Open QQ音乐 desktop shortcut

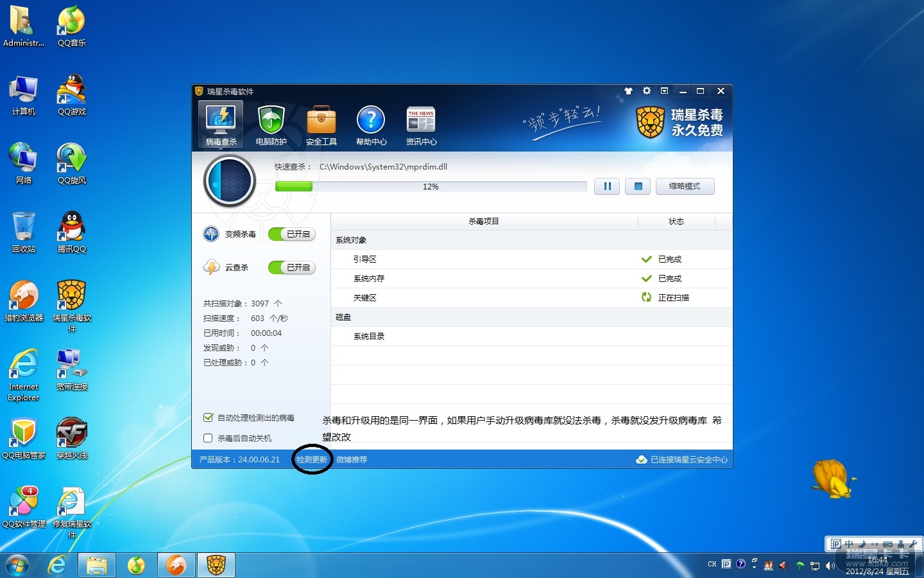click(72, 26)
